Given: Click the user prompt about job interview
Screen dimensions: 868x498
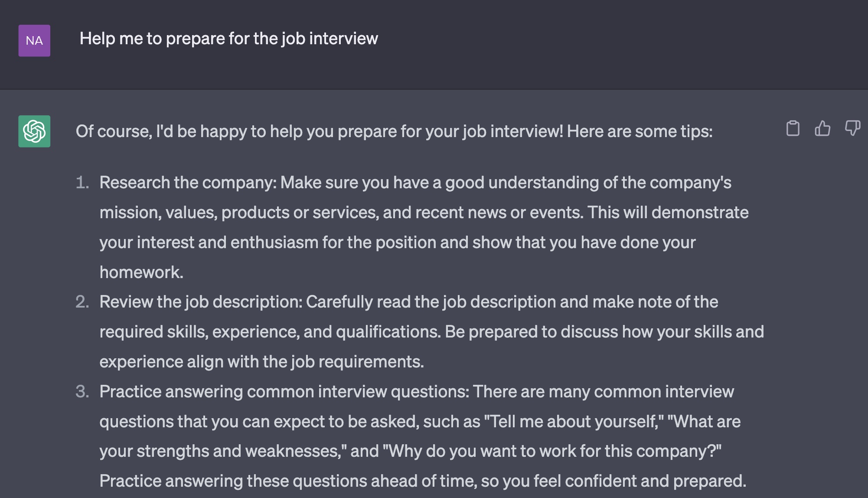Looking at the screenshot, I should (229, 39).
